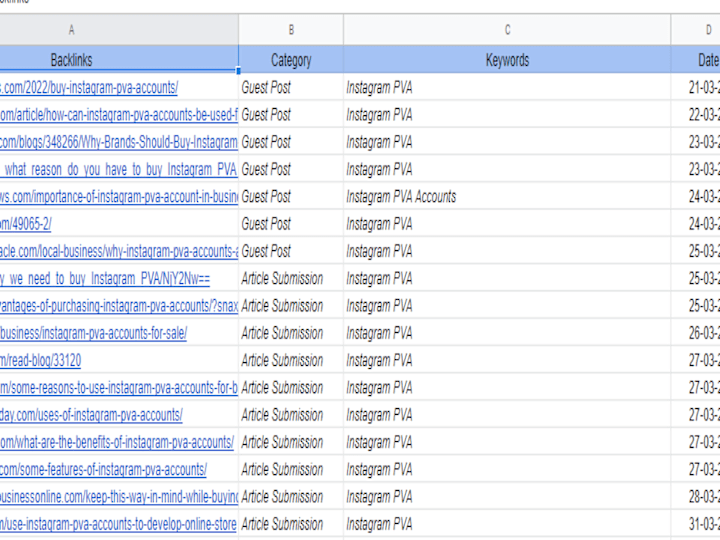Select Guest Post cell in Why-Brands-Should-Buy row
This screenshot has width=720, height=540.
click(291, 142)
